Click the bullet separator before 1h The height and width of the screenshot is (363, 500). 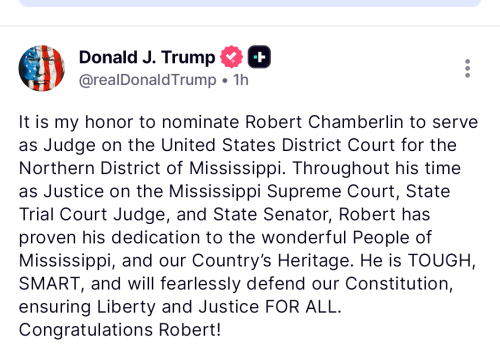click(x=225, y=81)
